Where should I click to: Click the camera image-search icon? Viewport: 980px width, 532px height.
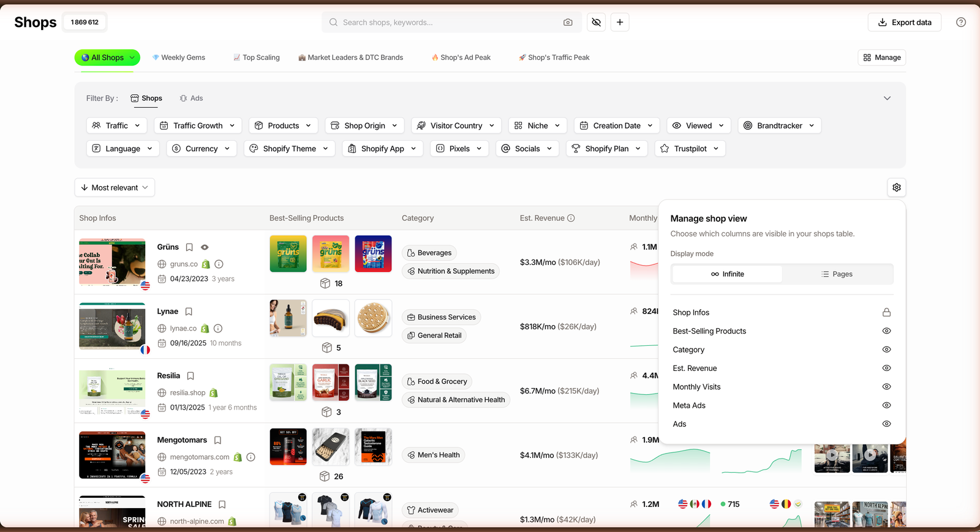(x=568, y=23)
